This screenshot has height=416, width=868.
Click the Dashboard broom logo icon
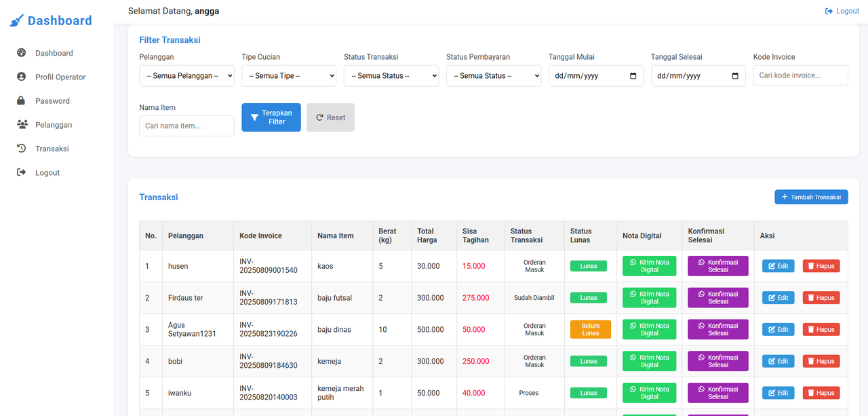(16, 21)
